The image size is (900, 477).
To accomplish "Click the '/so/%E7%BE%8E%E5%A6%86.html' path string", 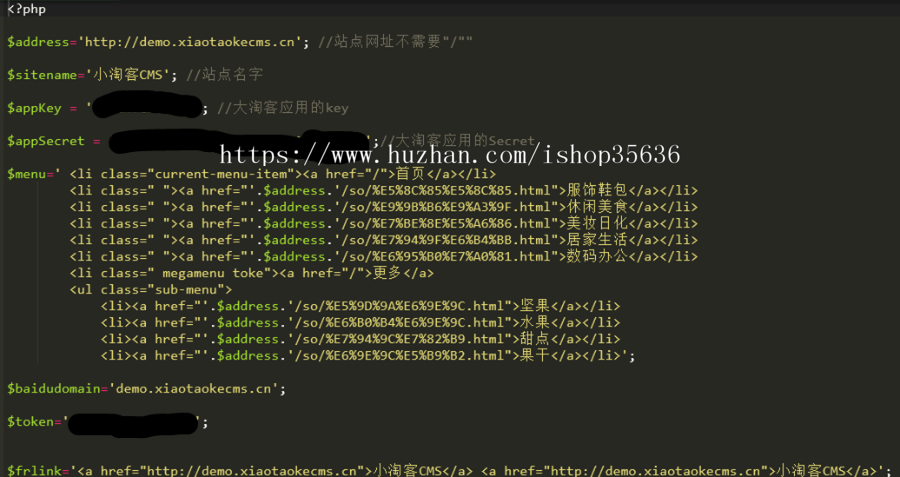I will pyautogui.click(x=446, y=224).
